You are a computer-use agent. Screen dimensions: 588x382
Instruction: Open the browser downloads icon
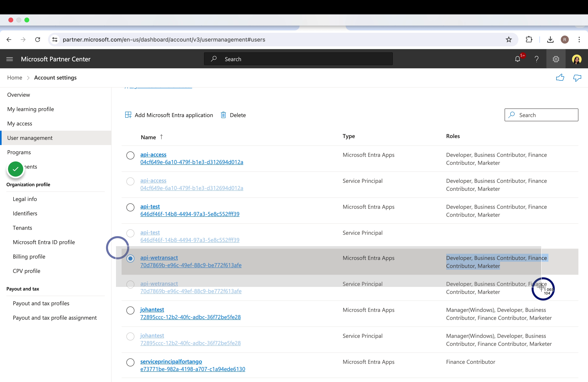550,40
